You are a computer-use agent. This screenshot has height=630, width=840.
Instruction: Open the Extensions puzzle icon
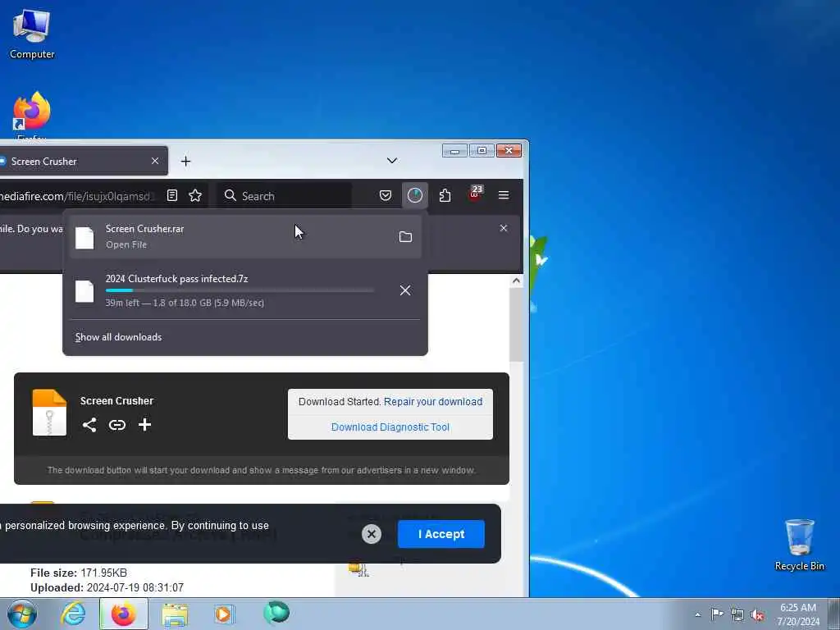tap(445, 195)
